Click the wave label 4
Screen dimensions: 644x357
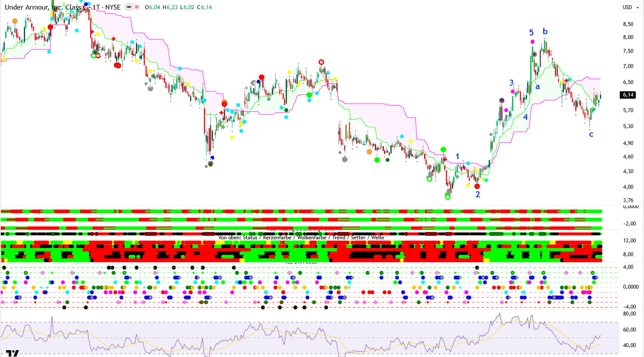click(x=525, y=117)
